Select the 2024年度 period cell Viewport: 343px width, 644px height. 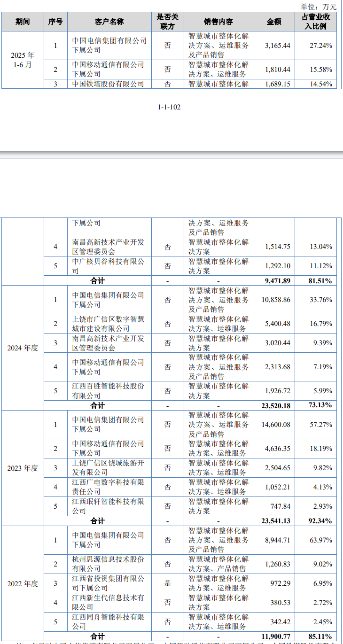click(23, 348)
